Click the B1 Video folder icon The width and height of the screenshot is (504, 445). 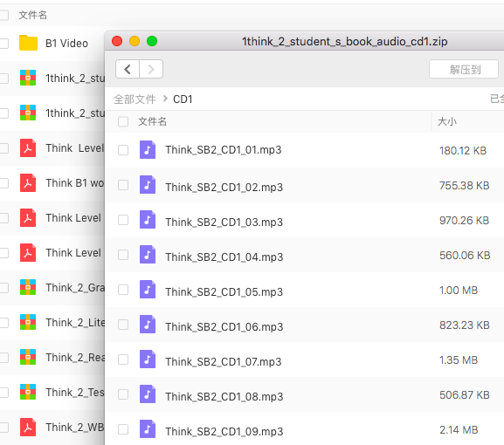[28, 43]
